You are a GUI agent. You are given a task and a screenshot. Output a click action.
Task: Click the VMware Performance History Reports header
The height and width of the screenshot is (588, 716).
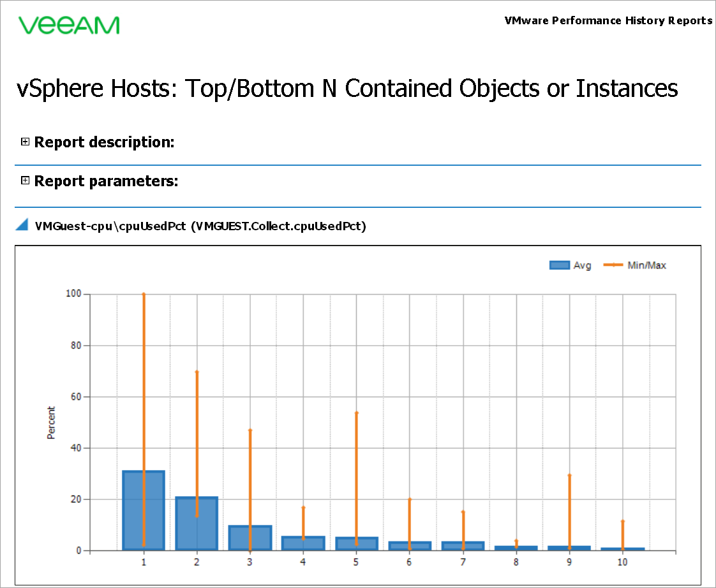(608, 20)
